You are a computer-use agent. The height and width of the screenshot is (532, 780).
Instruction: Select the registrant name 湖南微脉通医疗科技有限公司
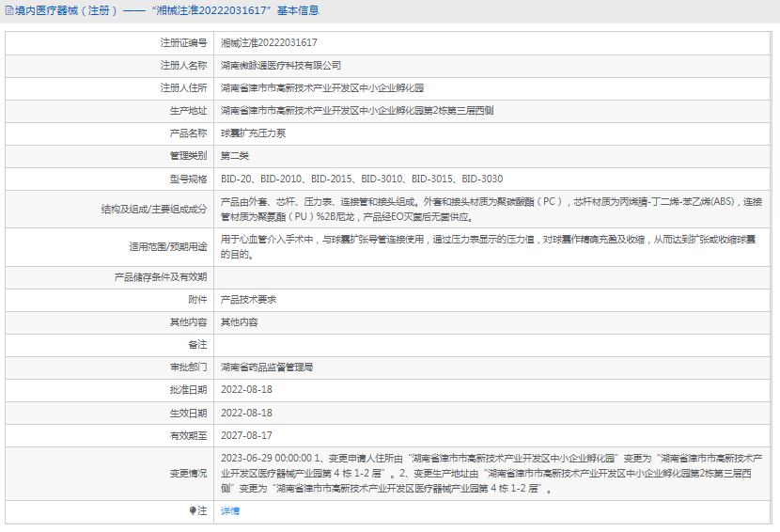click(x=281, y=65)
